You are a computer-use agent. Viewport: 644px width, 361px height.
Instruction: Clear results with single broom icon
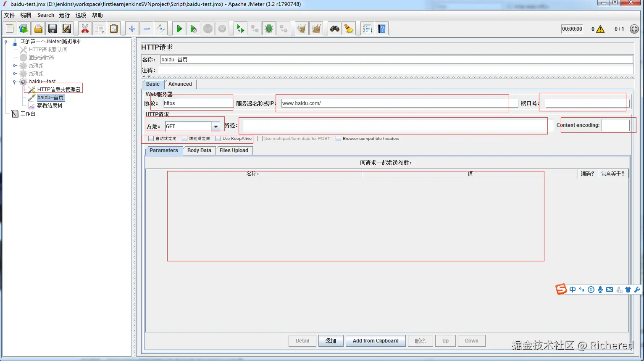pos(302,29)
